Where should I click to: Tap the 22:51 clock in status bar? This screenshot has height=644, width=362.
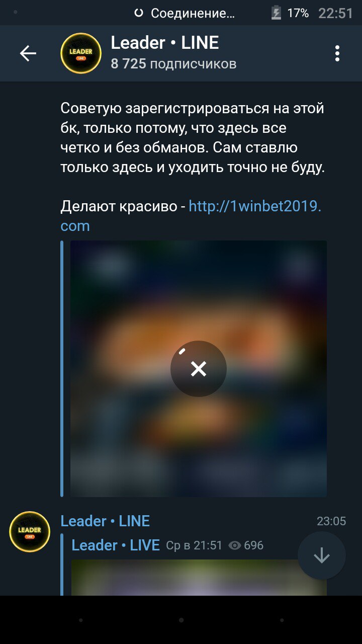[x=336, y=13]
